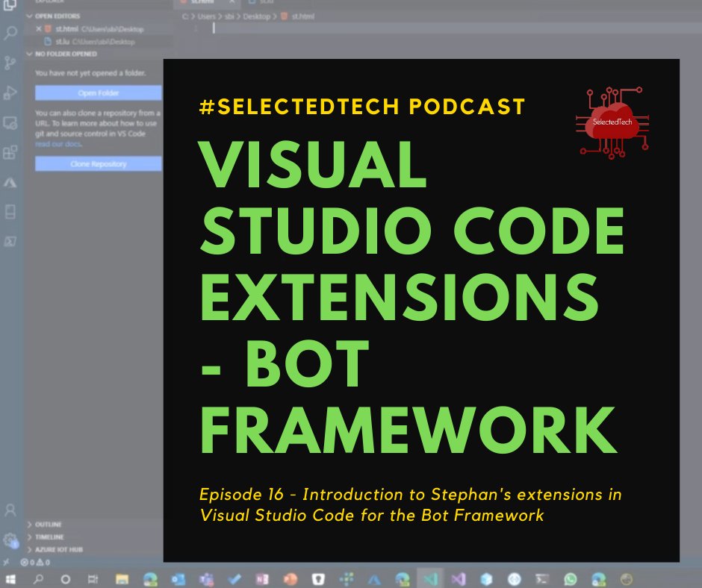Open Microsoft Teams from the taskbar
The width and height of the screenshot is (702, 588).
click(x=206, y=579)
